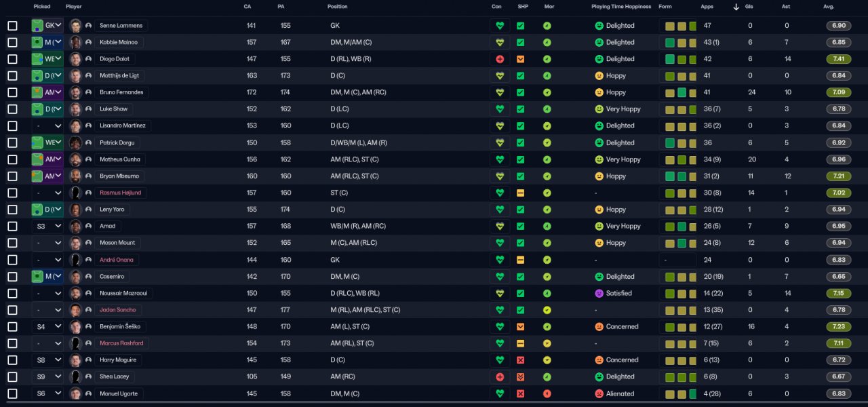Click morale icon in Amad row
Viewport: 868px width, 407px height.
[x=547, y=226]
